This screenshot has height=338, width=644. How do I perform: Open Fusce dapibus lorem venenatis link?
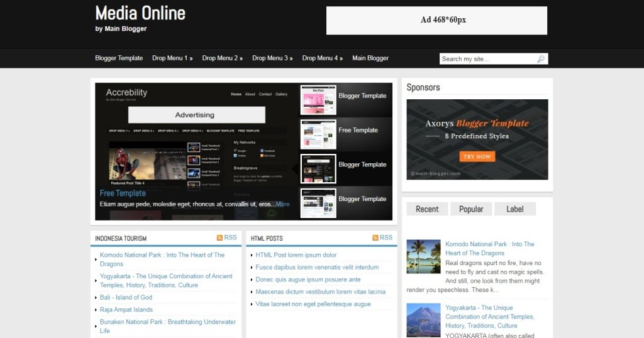tap(317, 267)
